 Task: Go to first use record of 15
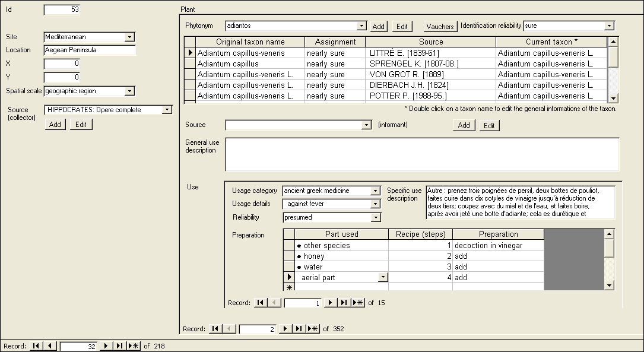[x=261, y=303]
